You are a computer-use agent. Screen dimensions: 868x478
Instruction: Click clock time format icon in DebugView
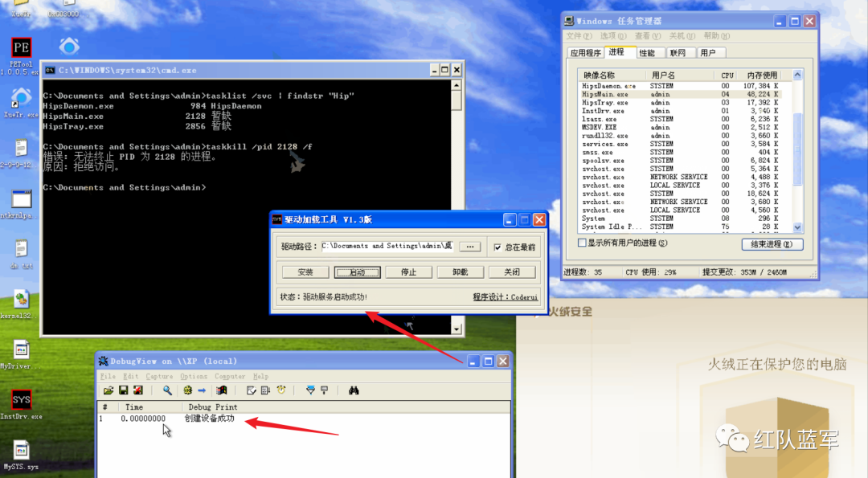coord(281,390)
